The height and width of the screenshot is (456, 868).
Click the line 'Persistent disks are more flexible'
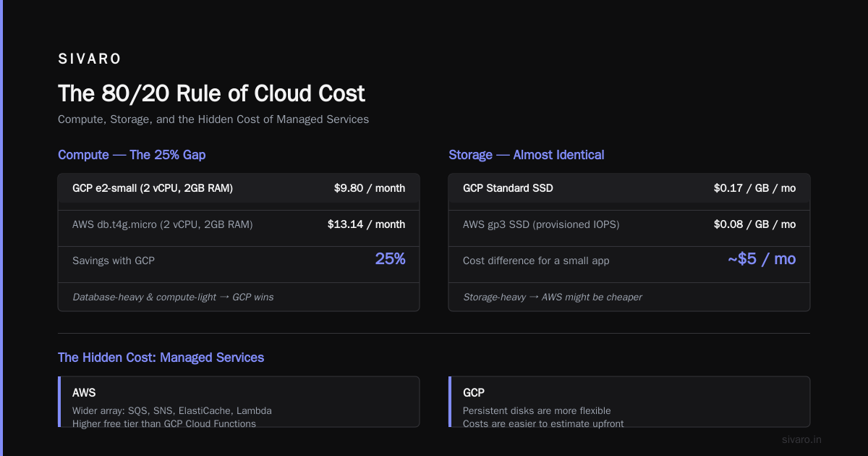click(x=537, y=410)
